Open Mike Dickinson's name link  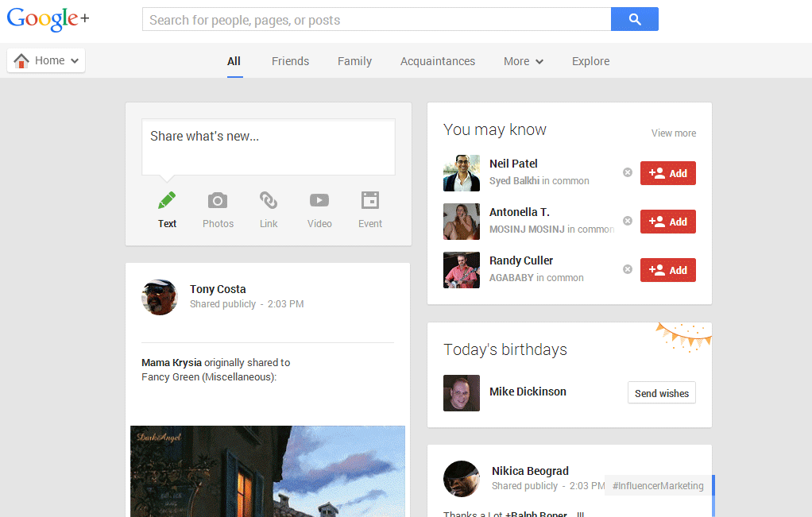(x=528, y=392)
